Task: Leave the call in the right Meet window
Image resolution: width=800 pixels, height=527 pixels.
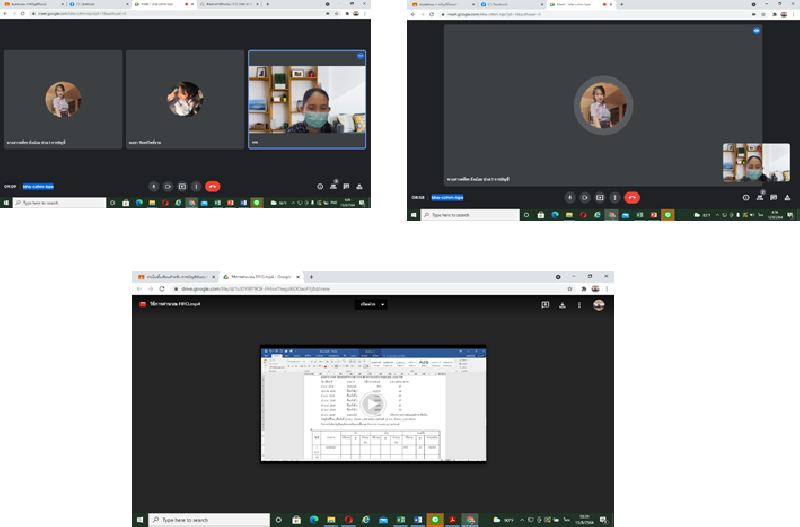Action: [632, 197]
